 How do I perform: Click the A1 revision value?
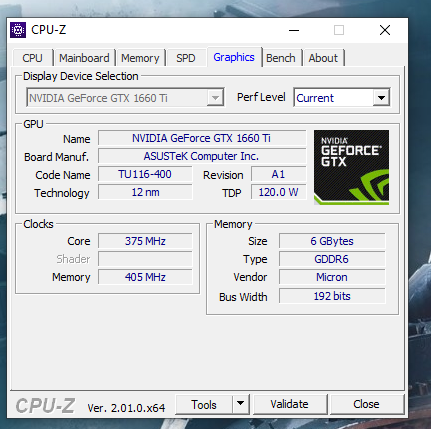pyautogui.click(x=278, y=174)
